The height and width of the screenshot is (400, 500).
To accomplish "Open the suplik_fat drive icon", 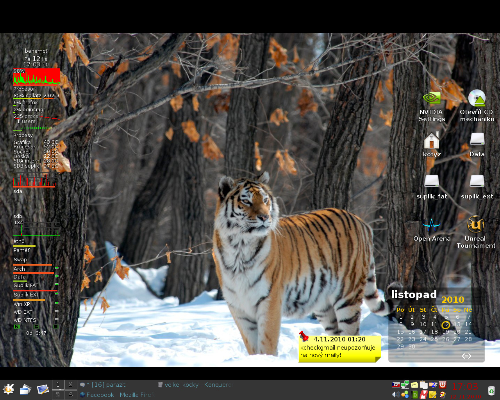I will [432, 187].
